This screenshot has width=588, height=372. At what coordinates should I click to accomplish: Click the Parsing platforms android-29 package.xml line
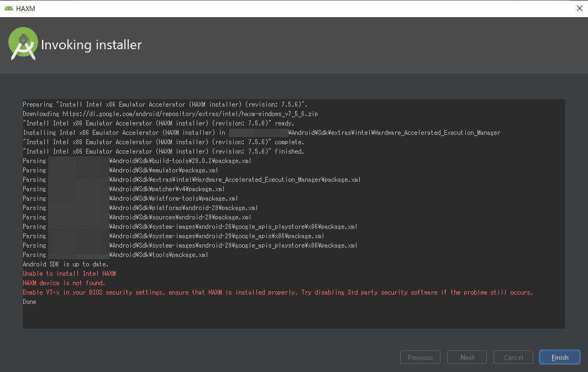(140, 208)
